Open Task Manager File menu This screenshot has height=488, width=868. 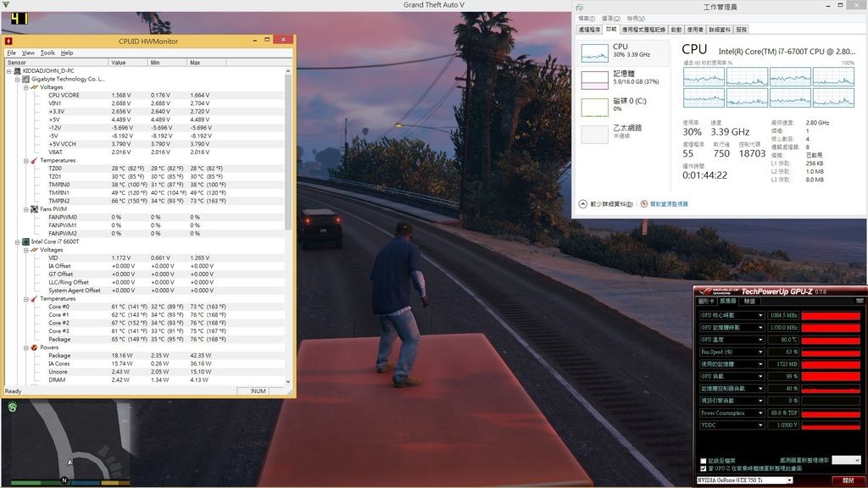[x=587, y=19]
